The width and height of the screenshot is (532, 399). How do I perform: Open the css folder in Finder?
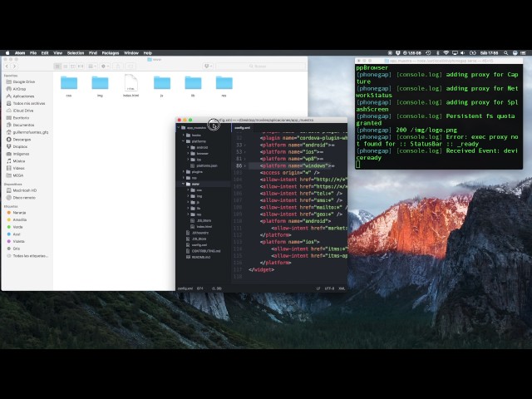pyautogui.click(x=69, y=83)
